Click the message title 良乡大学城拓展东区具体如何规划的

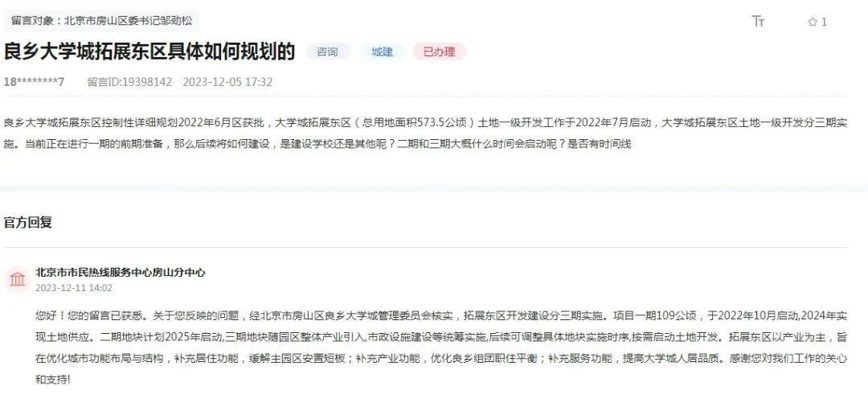149,51
